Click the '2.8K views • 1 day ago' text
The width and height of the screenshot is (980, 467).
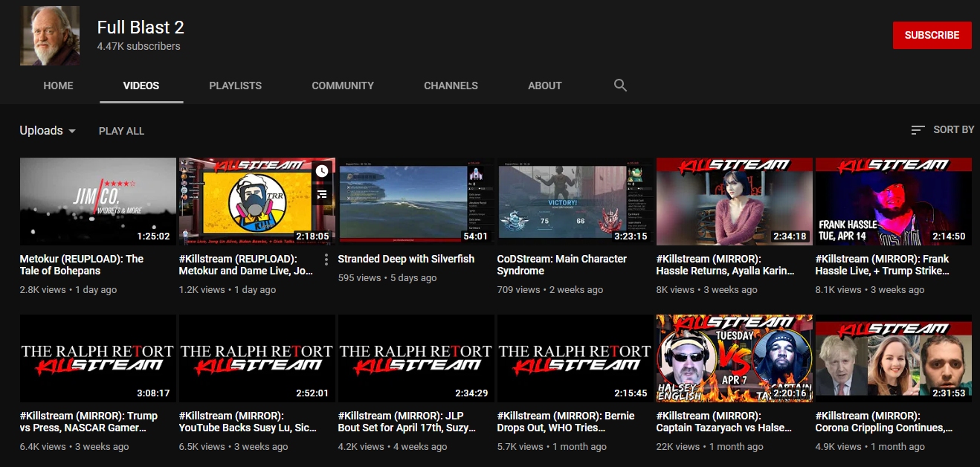(68, 290)
